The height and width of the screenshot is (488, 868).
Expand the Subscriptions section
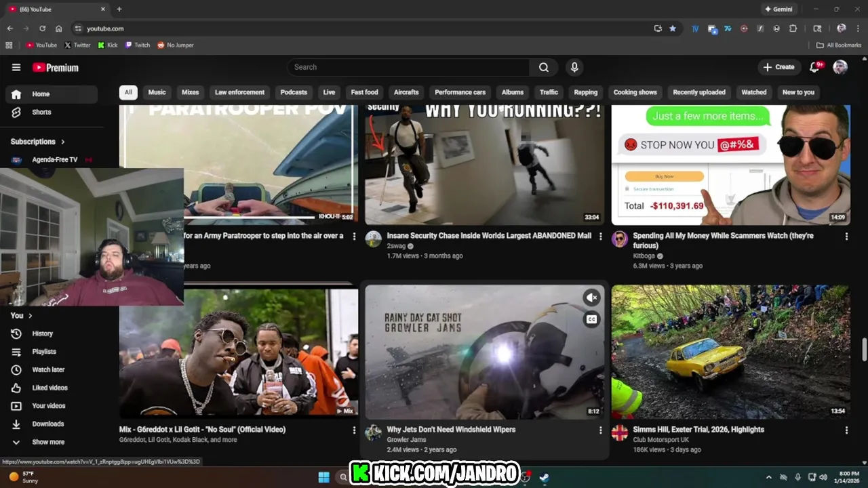[x=38, y=142]
